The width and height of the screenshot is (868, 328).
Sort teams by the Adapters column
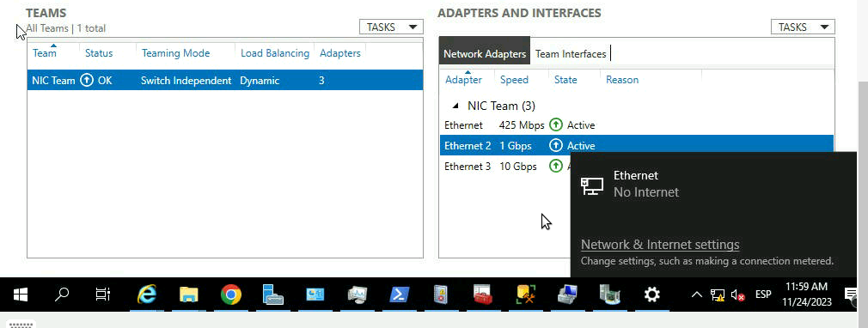coord(339,53)
